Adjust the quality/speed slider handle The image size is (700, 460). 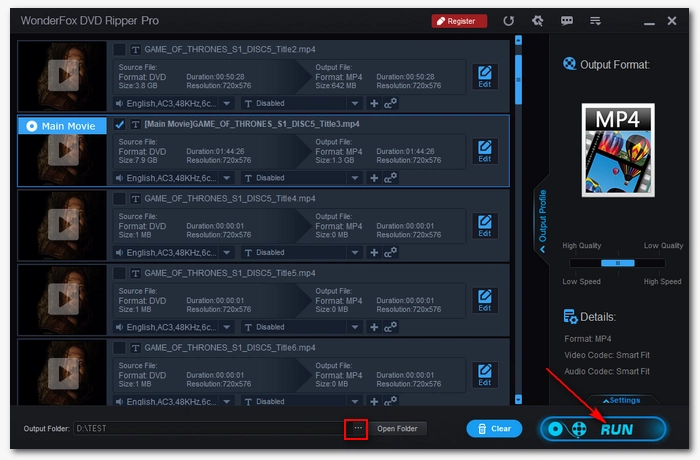pos(618,263)
